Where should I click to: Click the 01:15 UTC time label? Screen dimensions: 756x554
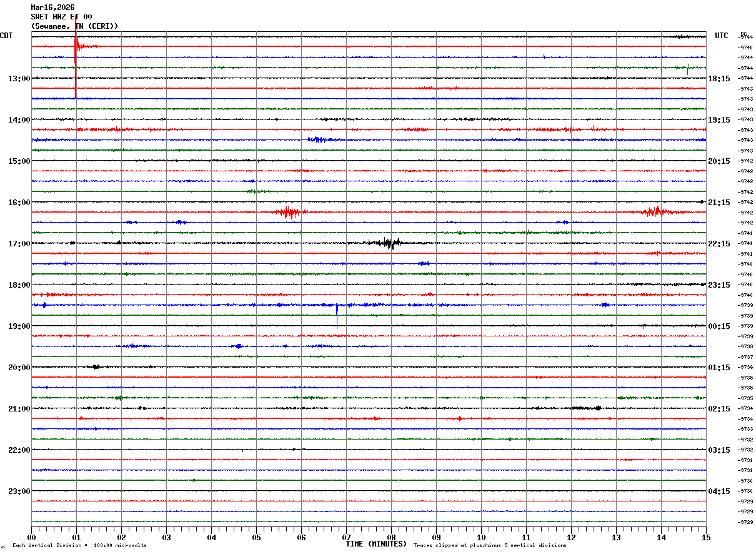[x=719, y=368]
